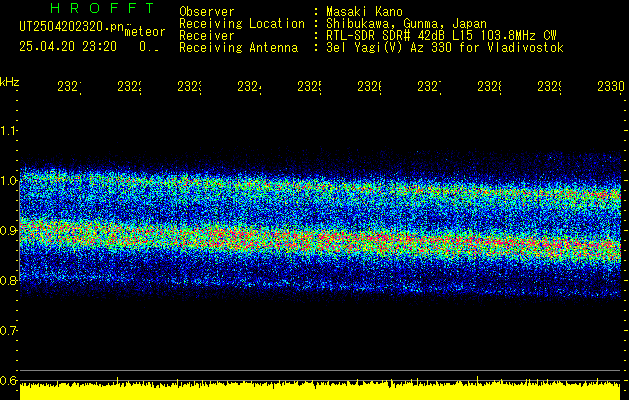Click the yellow signal level strip at bottom
This screenshot has height=400, width=629.
click(x=320, y=391)
